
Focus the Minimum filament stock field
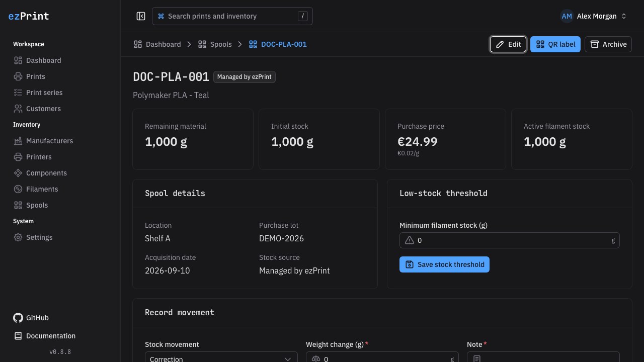(x=510, y=240)
